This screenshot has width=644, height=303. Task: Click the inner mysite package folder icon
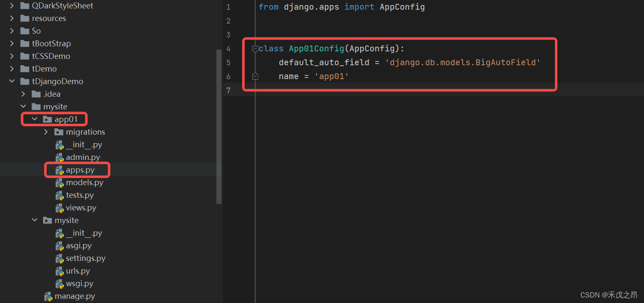(48, 221)
